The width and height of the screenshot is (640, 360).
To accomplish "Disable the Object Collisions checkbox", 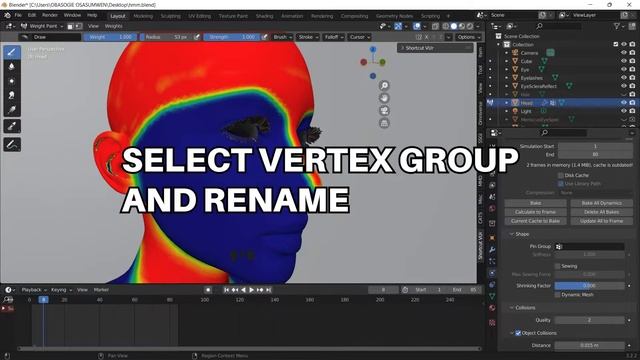I will point(518,333).
